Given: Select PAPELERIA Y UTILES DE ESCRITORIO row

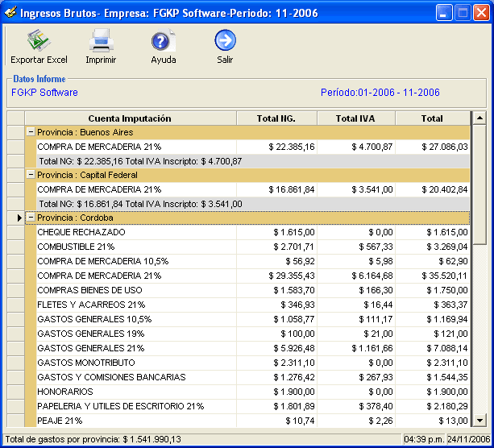Looking at the screenshot, I should 253,406.
